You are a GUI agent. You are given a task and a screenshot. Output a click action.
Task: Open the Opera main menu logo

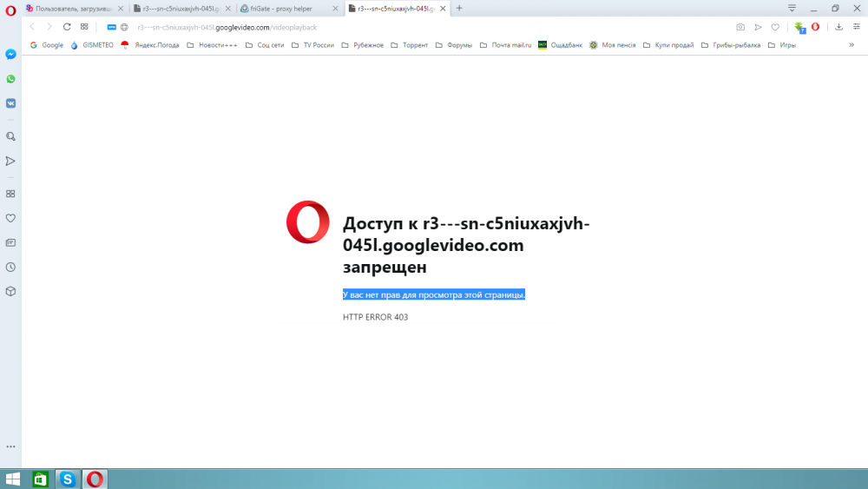click(10, 10)
